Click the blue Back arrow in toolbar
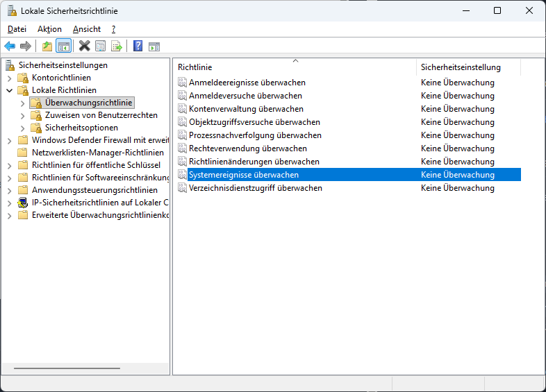The height and width of the screenshot is (392, 546). click(x=10, y=46)
